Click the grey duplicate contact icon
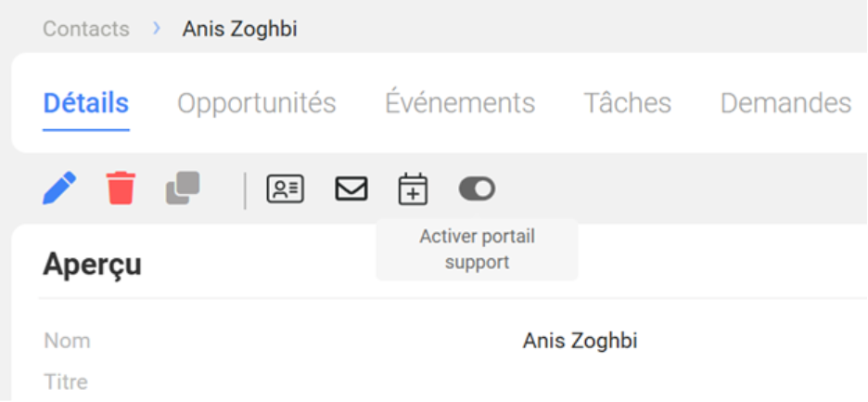The width and height of the screenshot is (868, 402). (183, 188)
